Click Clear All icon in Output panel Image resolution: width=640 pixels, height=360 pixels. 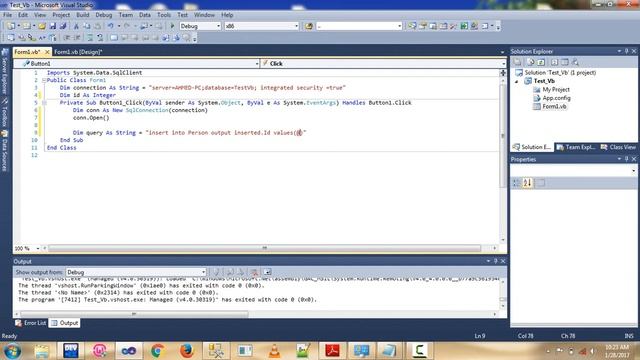coord(254,272)
